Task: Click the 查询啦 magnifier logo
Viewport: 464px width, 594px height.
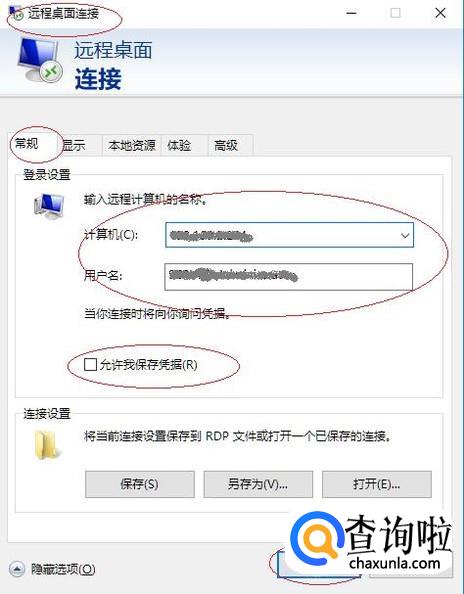Action: (x=316, y=538)
